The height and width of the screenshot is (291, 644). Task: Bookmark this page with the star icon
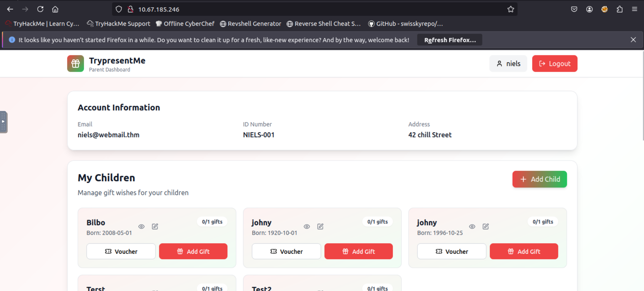(510, 9)
